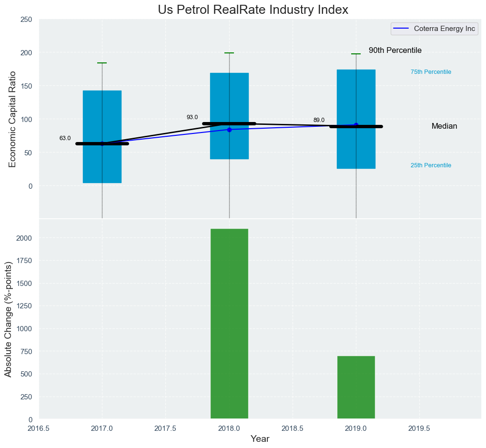Select the 25th Percentile annotation
Screen dimensions: 486x448
click(431, 165)
